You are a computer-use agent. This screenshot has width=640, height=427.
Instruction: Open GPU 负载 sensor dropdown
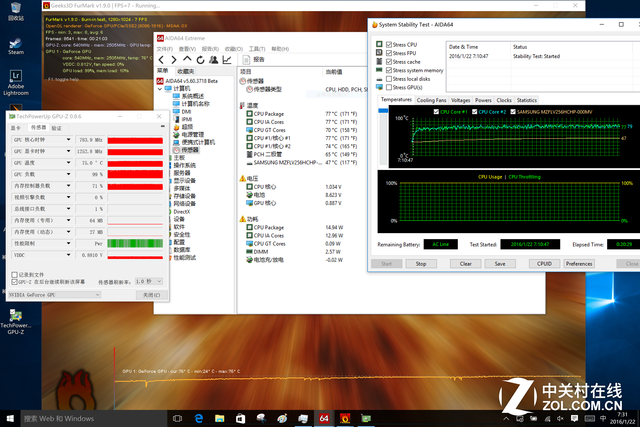[x=68, y=174]
